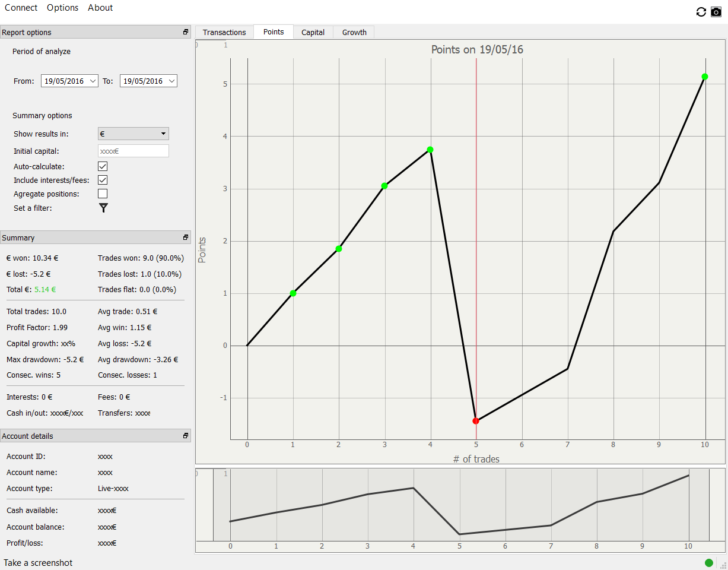
Task: Click the green point at trade 10
Action: tap(705, 77)
